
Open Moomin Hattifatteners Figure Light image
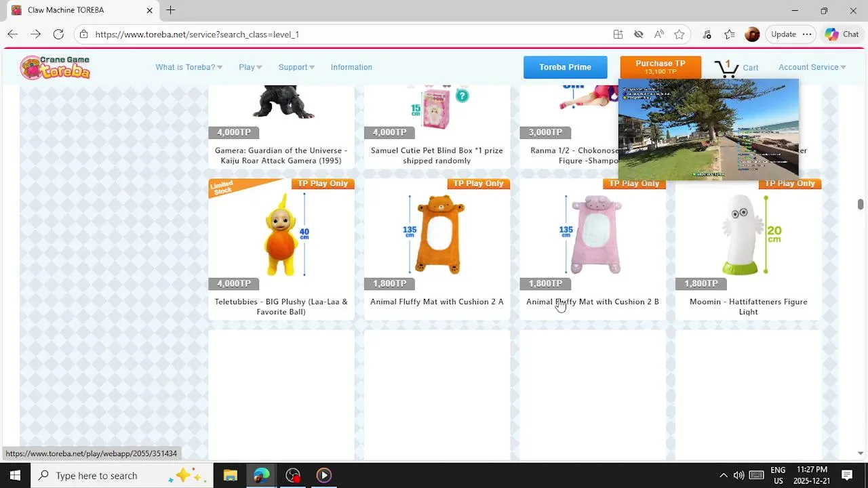pyautogui.click(x=748, y=234)
